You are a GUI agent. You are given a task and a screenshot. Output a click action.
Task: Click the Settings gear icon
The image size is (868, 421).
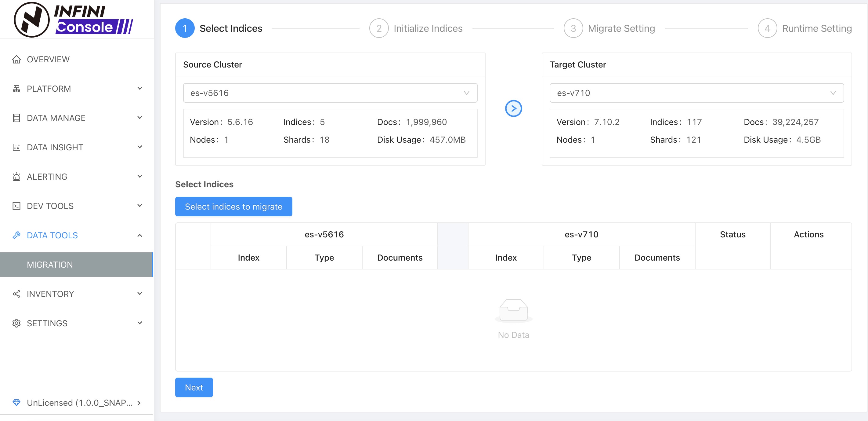(16, 323)
